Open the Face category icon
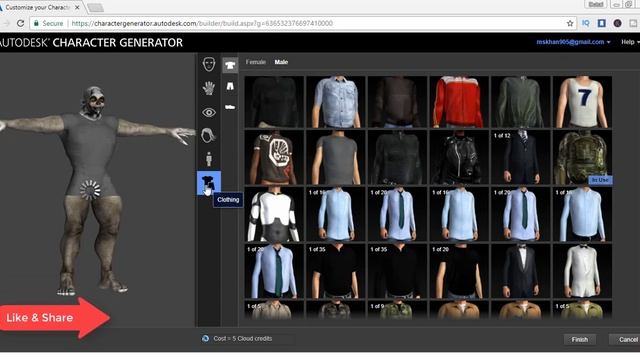The image size is (640, 360). click(209, 64)
